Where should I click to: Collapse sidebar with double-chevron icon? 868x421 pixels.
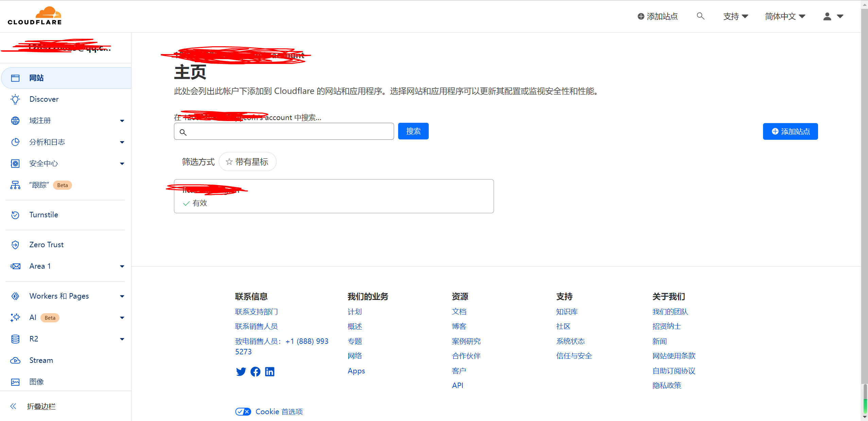point(13,406)
